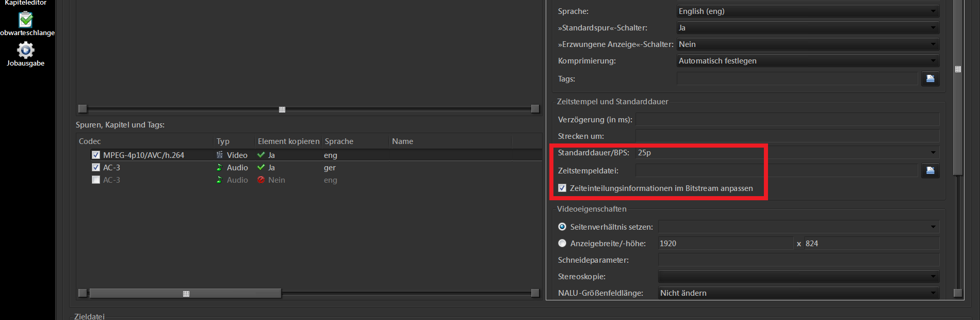Enable the unchecked English AC-3 track checkbox
Screen dimensions: 980x320
(96, 180)
